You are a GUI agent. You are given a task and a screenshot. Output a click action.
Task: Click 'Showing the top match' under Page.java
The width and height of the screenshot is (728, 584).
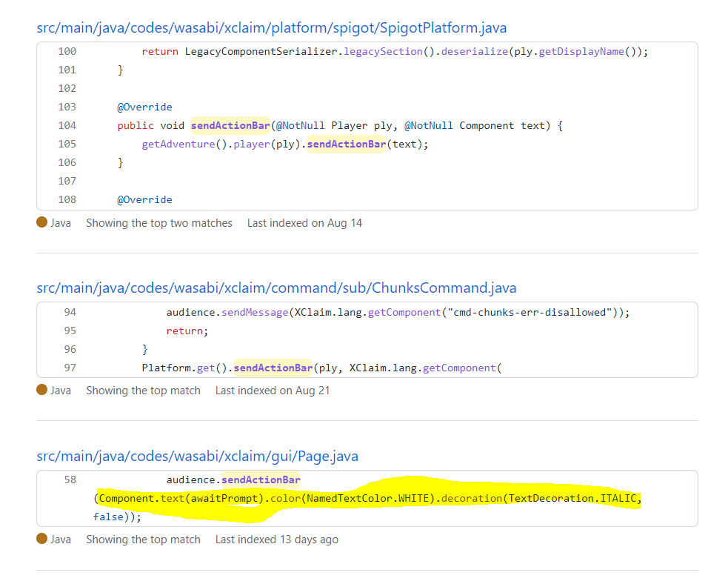tap(143, 540)
